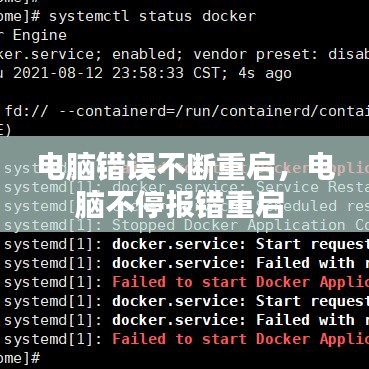Click the 'fd://' text in command line
This screenshot has width=369, height=369.
click(26, 111)
